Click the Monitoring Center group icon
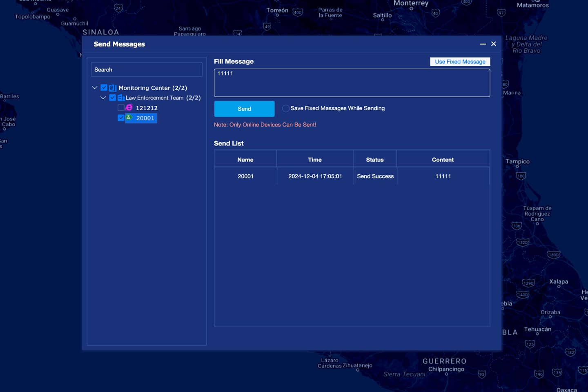The image size is (588, 392). point(112,88)
